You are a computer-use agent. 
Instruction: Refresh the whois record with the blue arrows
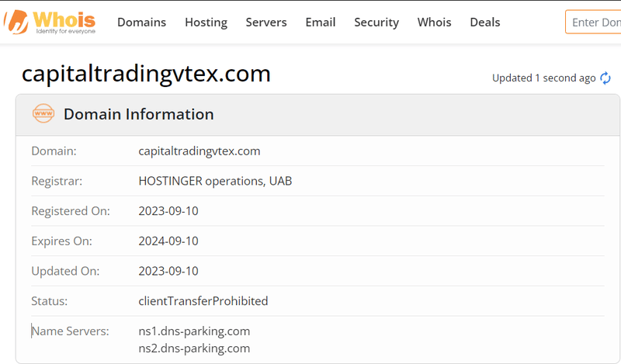[x=605, y=78]
